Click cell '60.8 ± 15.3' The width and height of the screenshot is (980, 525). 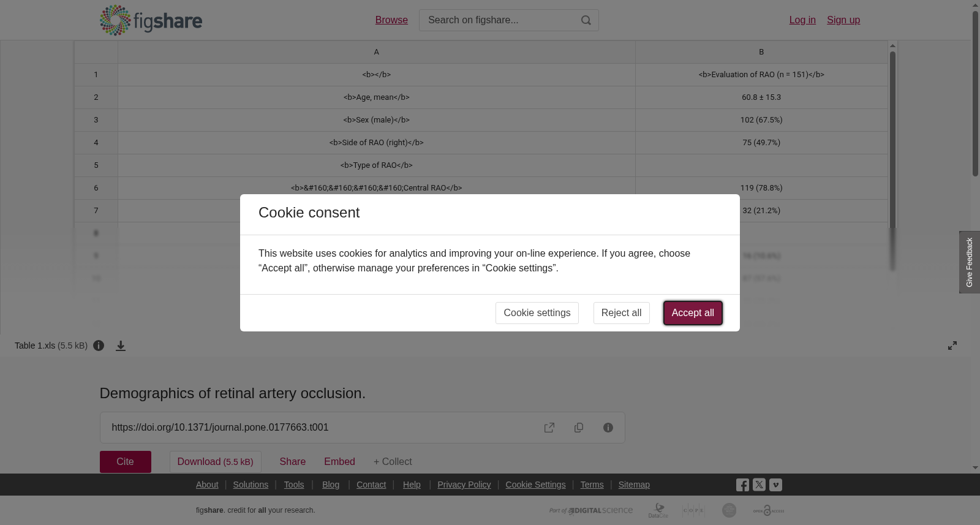tap(761, 97)
